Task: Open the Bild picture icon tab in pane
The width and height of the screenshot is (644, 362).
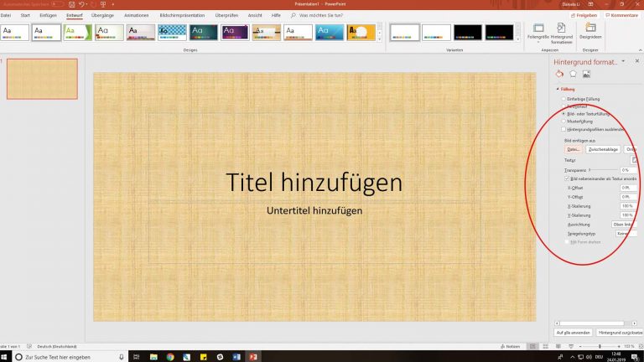Action: pos(585,75)
